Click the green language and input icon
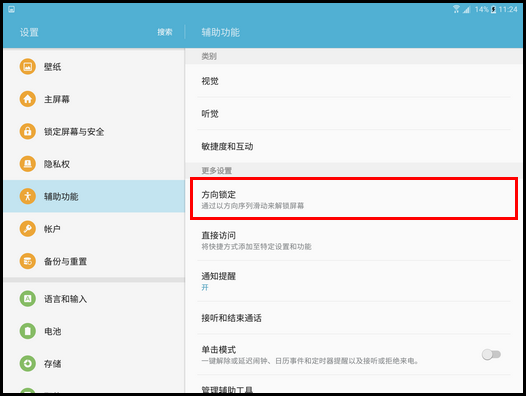Viewport: 526px width, 396px height. [28, 299]
